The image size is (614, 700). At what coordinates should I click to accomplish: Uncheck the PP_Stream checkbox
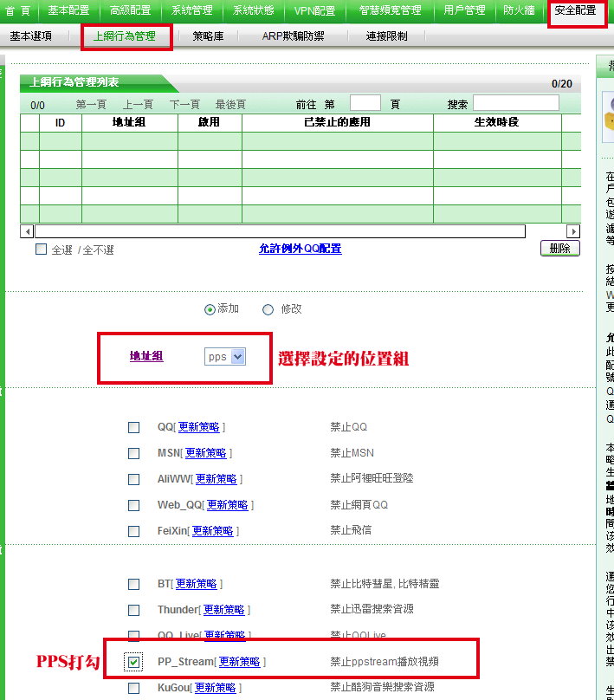coord(133,662)
